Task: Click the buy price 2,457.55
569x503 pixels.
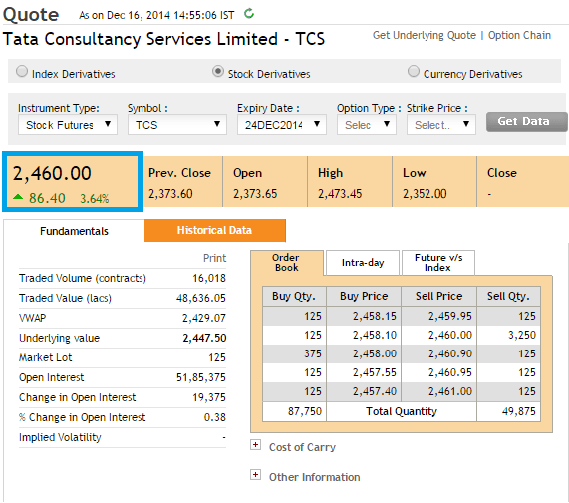Action: coord(375,373)
